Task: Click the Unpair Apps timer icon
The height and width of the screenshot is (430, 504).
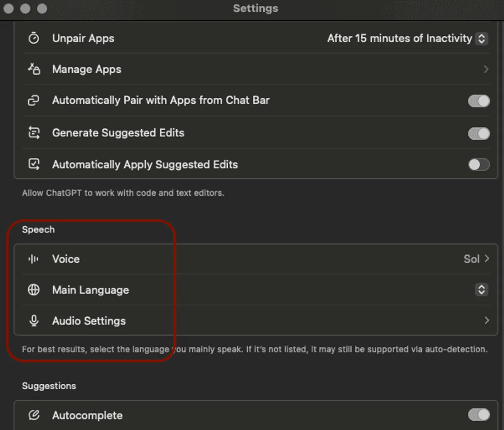Action: [34, 38]
